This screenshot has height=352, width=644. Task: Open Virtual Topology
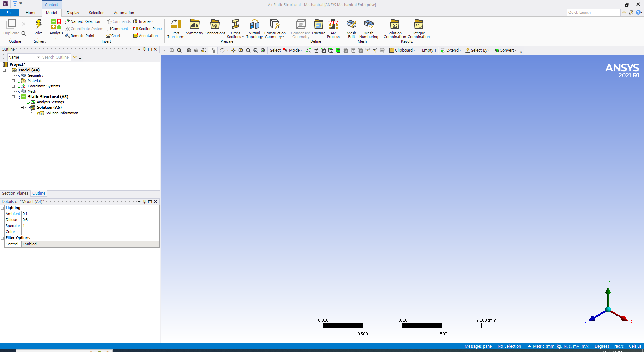(x=254, y=29)
